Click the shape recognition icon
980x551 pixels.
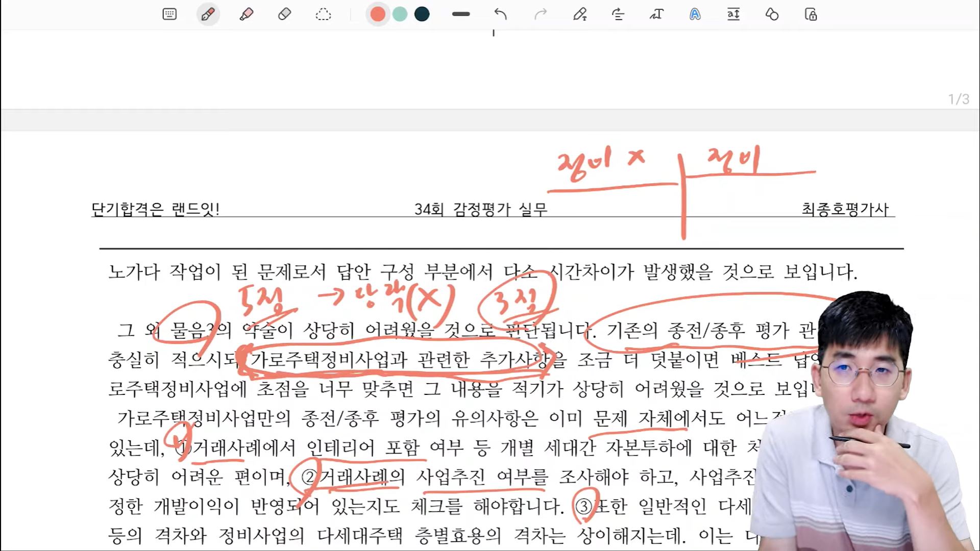pyautogui.click(x=772, y=14)
